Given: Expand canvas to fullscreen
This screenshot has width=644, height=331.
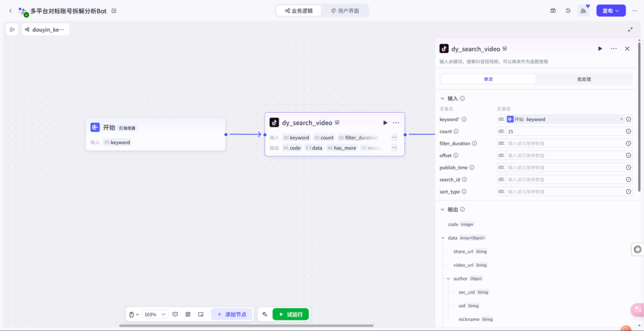Looking at the screenshot, I should (630, 30).
